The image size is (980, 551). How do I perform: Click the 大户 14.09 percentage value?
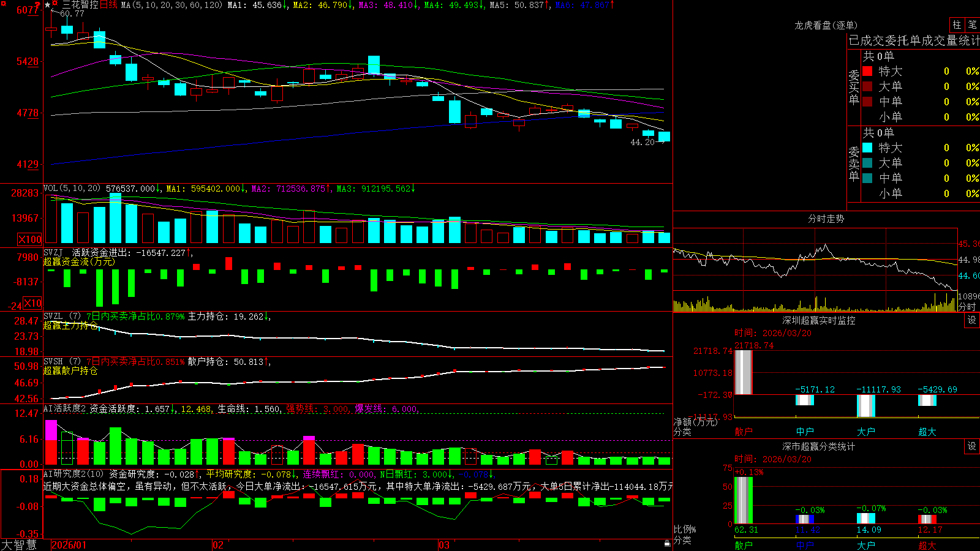coord(869,530)
